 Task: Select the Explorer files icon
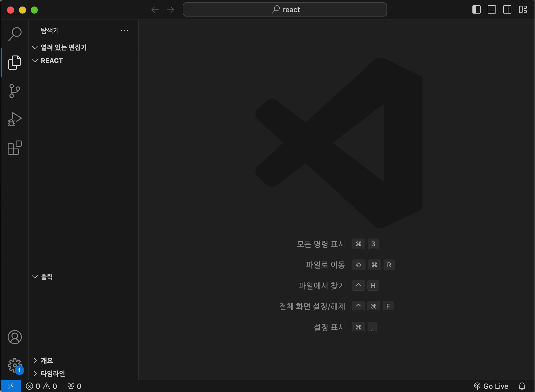click(x=15, y=62)
